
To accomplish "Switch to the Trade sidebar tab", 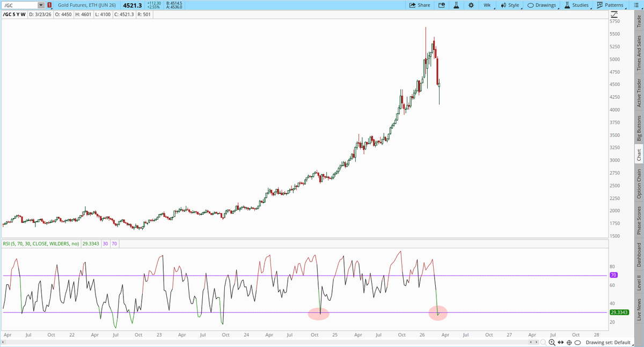I will point(639,21).
